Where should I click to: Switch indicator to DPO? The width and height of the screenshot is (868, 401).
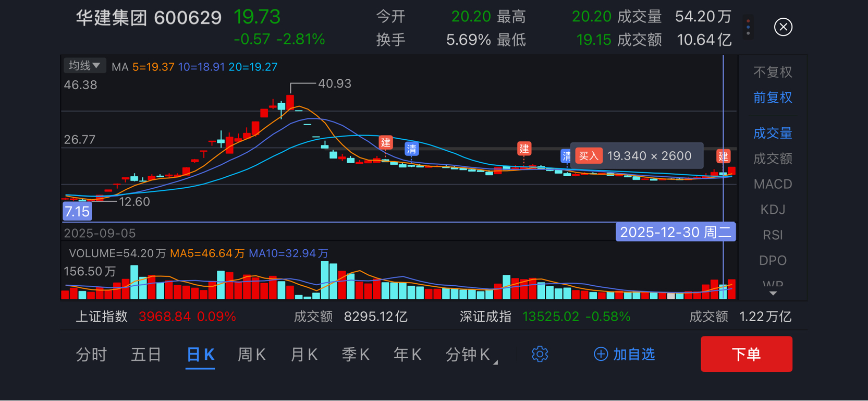pos(773,260)
